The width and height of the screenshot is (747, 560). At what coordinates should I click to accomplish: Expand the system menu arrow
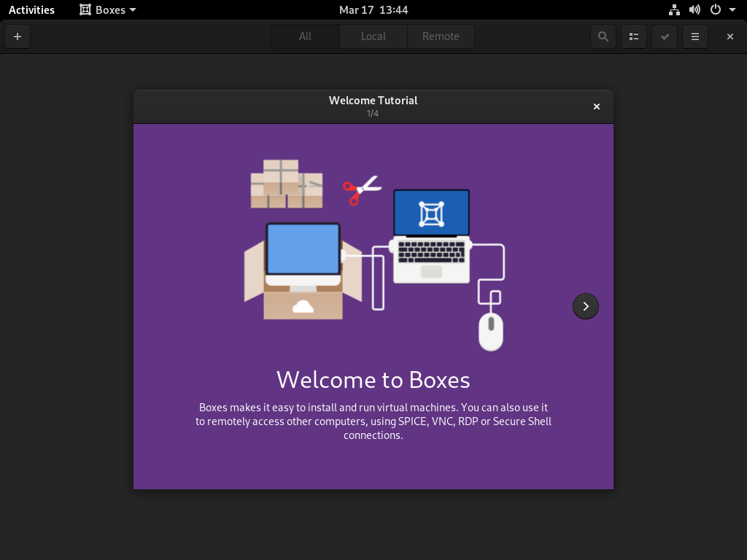pyautogui.click(x=732, y=10)
